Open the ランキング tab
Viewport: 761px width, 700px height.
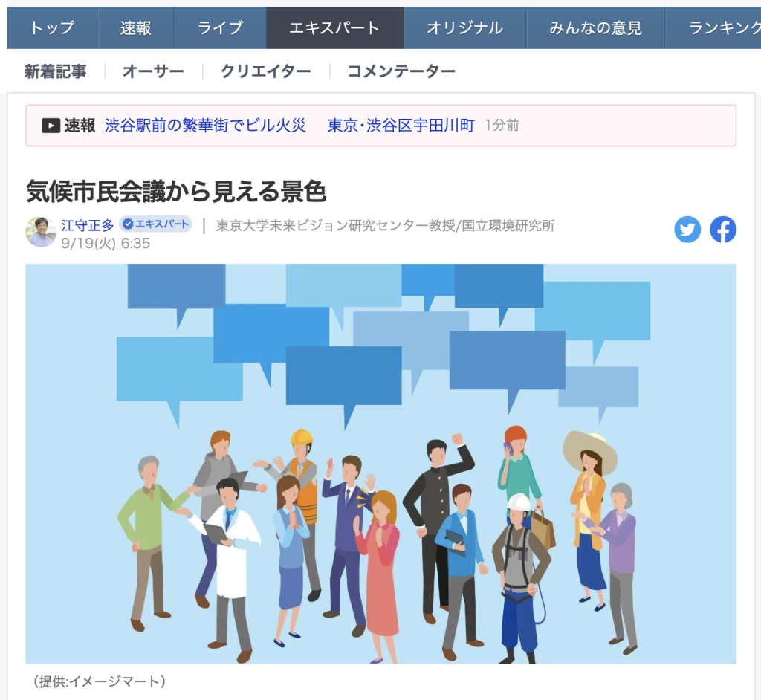[713, 27]
